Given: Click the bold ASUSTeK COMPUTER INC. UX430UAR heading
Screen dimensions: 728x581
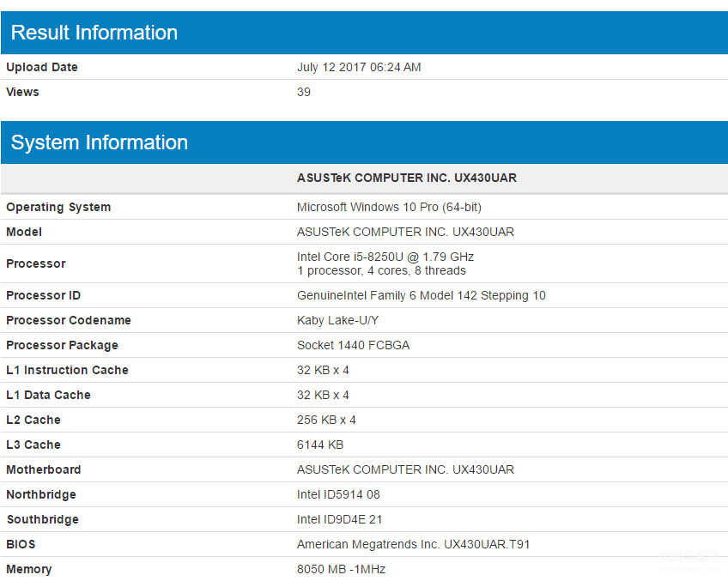Looking at the screenshot, I should [x=407, y=178].
